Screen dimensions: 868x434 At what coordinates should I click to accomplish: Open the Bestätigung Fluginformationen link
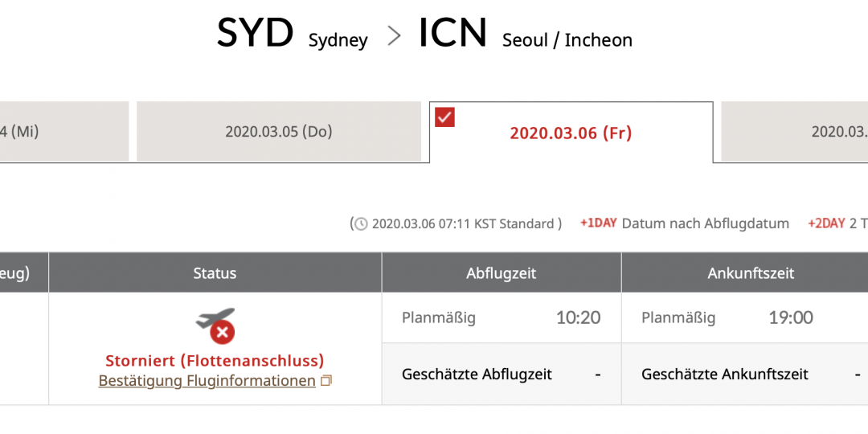pyautogui.click(x=207, y=381)
